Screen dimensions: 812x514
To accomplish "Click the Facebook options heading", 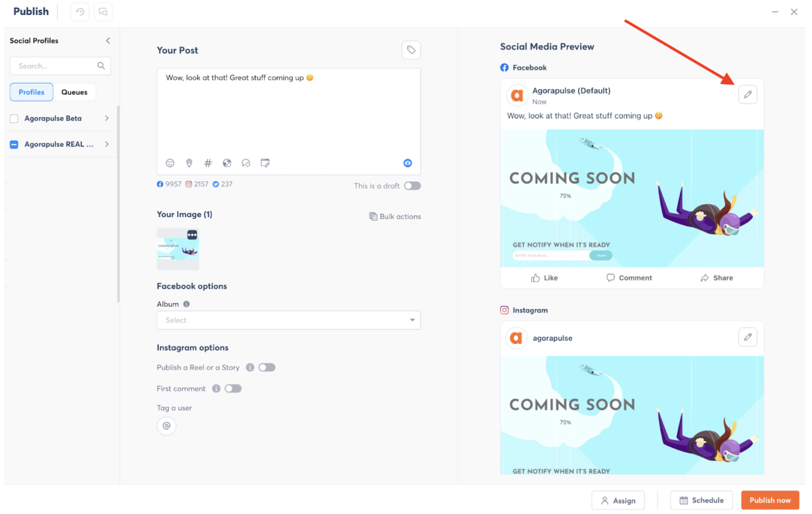I will (192, 286).
